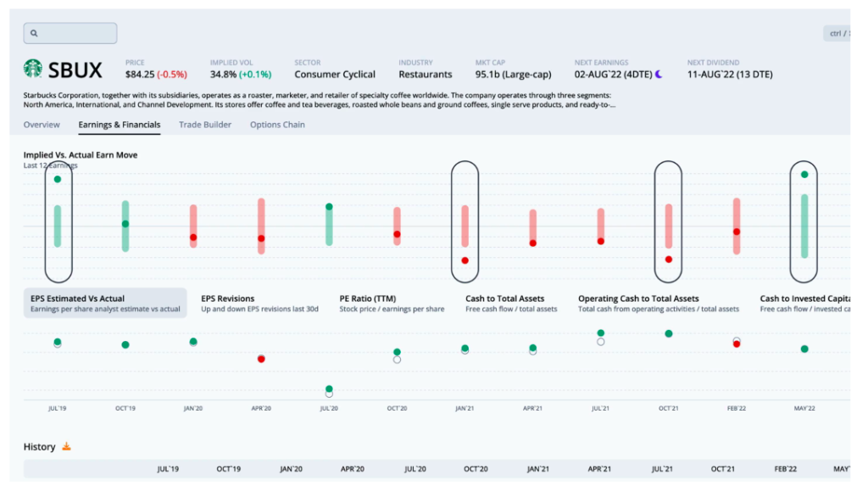Click APR'20 red EPS dot in lower chart

[x=261, y=359]
